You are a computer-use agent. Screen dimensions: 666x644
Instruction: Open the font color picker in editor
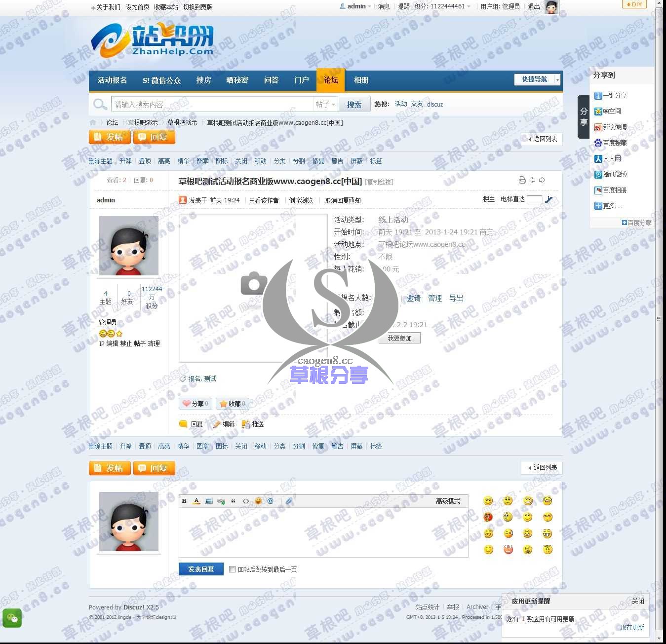196,501
